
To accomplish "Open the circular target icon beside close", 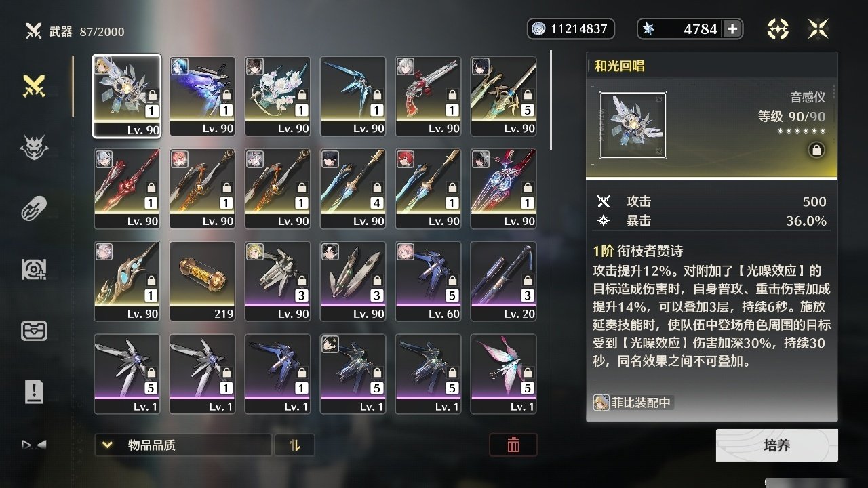I will 778,28.
